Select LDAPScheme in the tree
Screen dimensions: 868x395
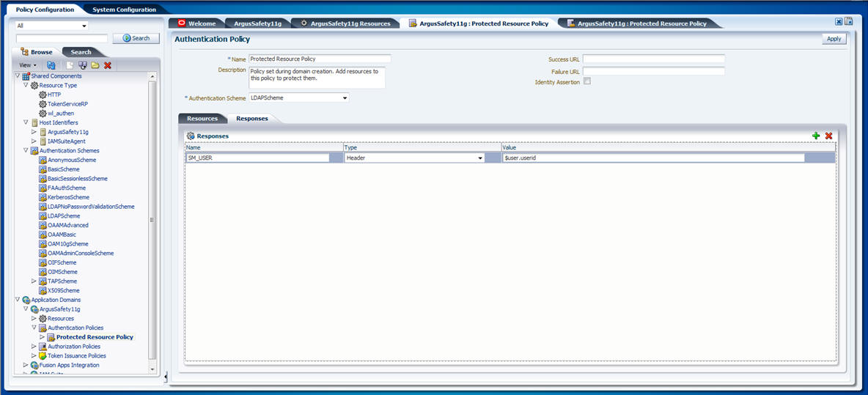(x=64, y=215)
